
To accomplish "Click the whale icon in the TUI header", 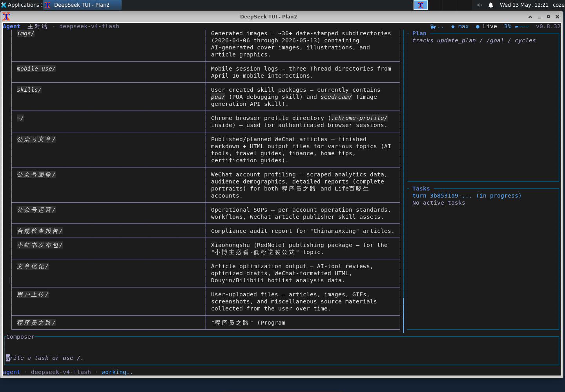I will click(x=433, y=26).
